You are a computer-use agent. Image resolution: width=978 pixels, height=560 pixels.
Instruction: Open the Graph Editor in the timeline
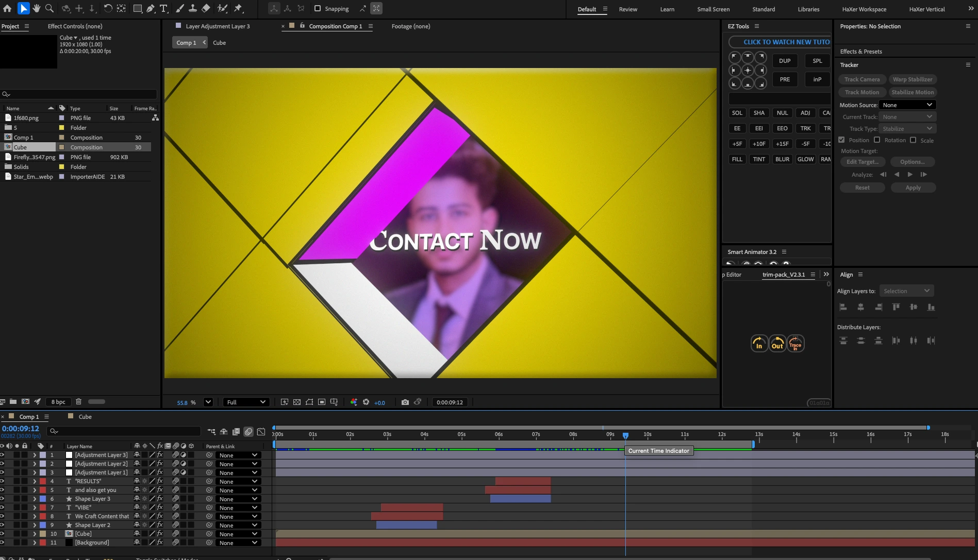pos(261,432)
